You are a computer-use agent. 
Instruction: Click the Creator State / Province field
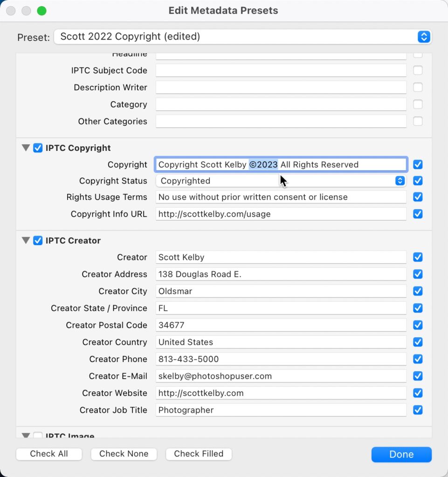pyautogui.click(x=281, y=308)
